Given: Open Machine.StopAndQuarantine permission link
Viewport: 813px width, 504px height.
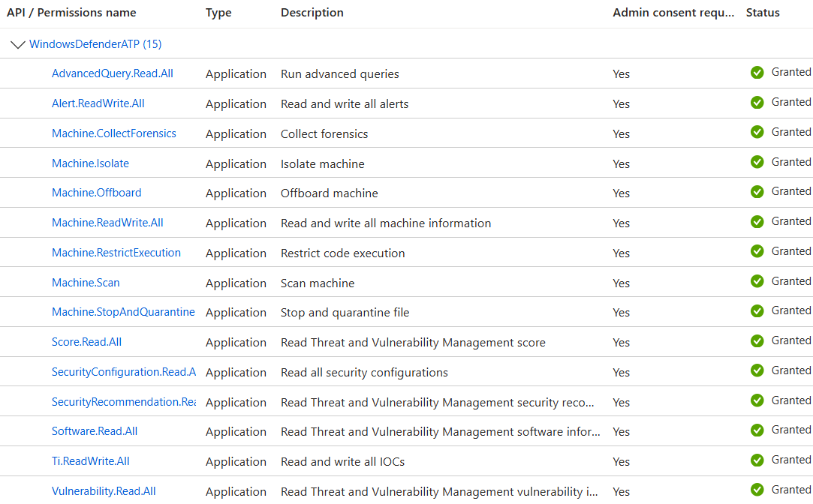Looking at the screenshot, I should point(123,312).
